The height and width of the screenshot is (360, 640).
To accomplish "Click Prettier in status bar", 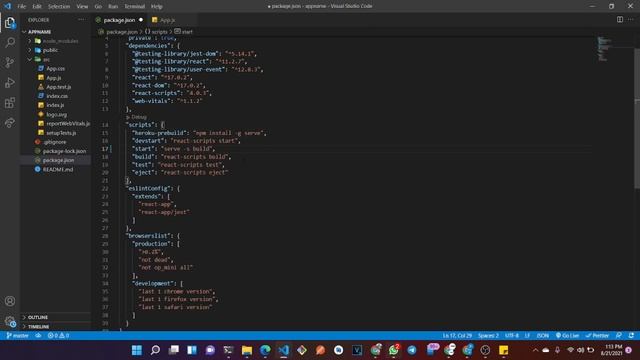I will click(597, 336).
